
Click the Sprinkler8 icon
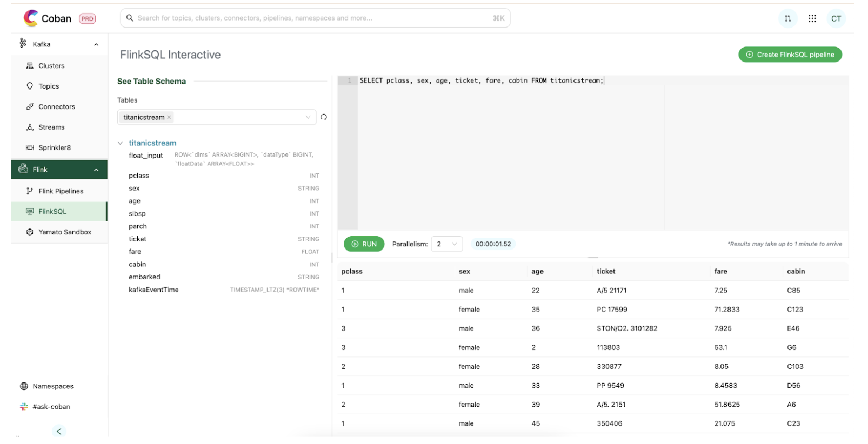pos(30,148)
